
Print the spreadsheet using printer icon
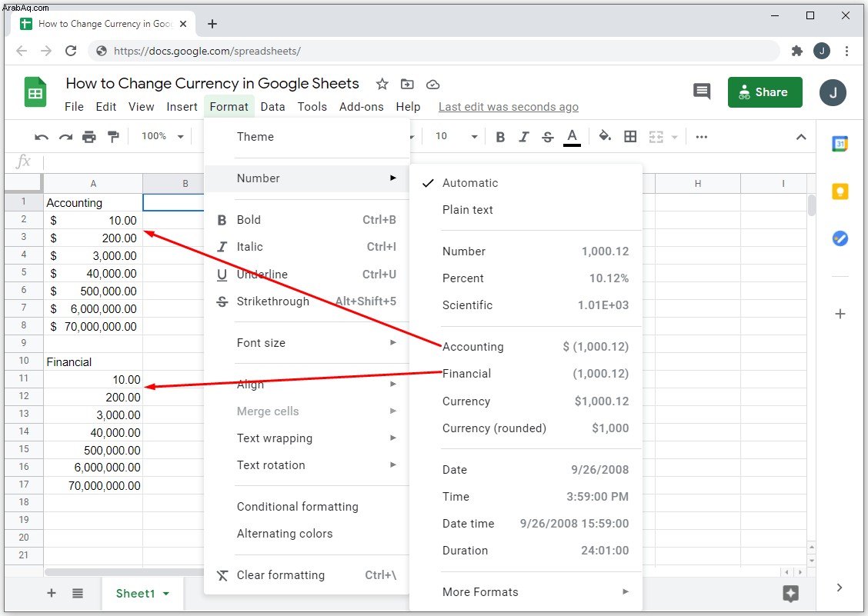point(89,137)
